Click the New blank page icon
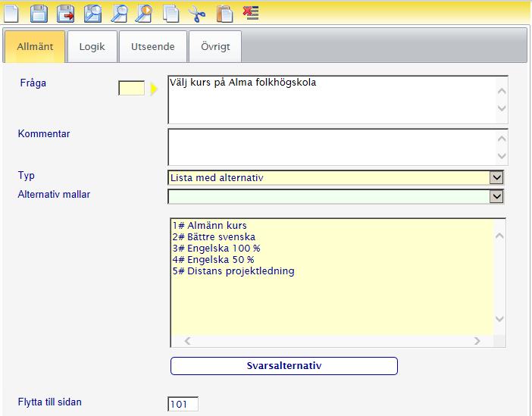 click(x=11, y=14)
